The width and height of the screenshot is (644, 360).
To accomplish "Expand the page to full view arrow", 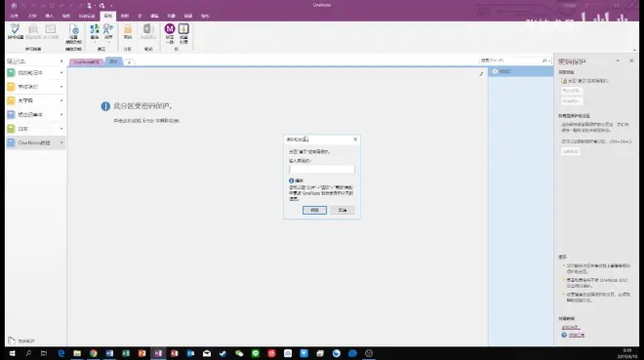I will 481,74.
